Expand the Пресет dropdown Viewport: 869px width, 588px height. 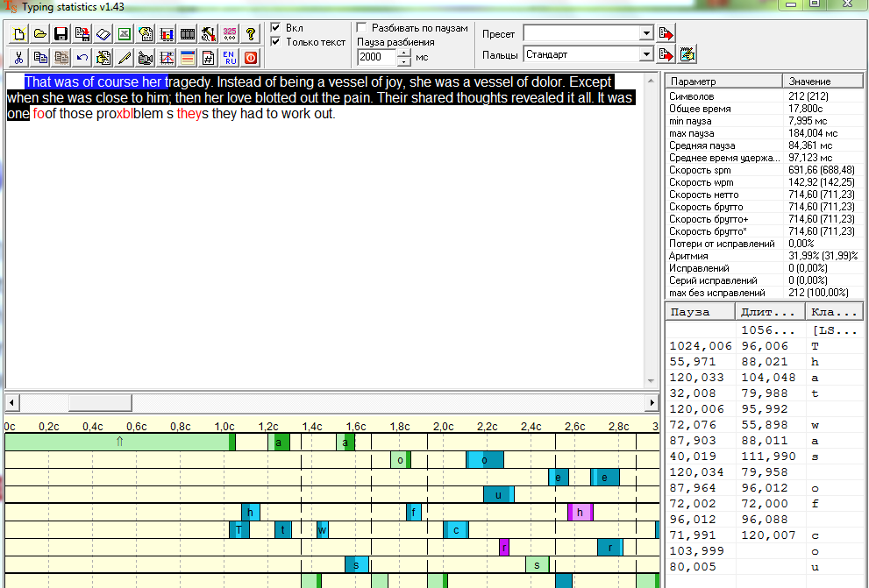click(x=646, y=34)
